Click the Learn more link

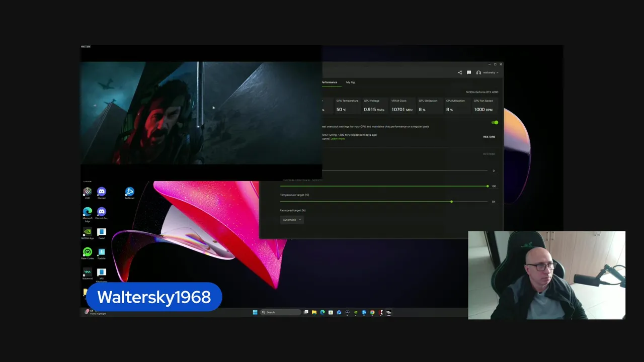click(338, 139)
